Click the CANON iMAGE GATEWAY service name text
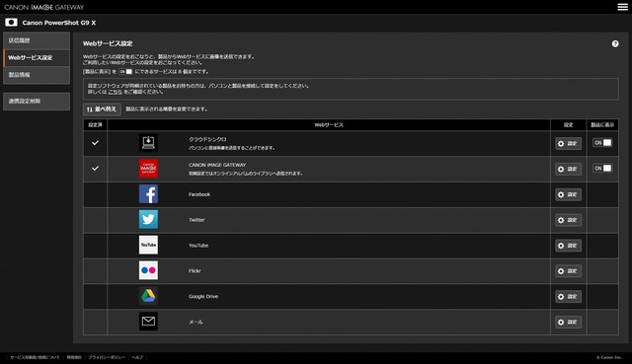 (217, 165)
